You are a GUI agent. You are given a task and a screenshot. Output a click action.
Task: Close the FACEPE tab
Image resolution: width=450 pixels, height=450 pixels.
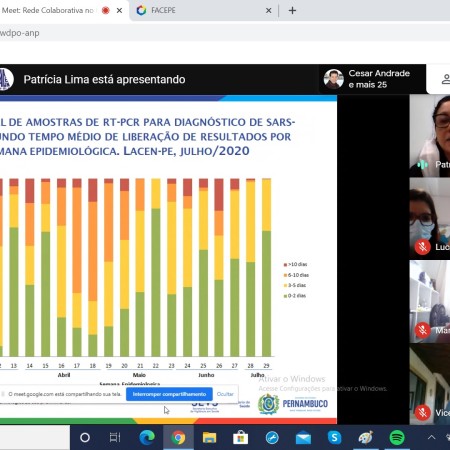pyautogui.click(x=268, y=11)
